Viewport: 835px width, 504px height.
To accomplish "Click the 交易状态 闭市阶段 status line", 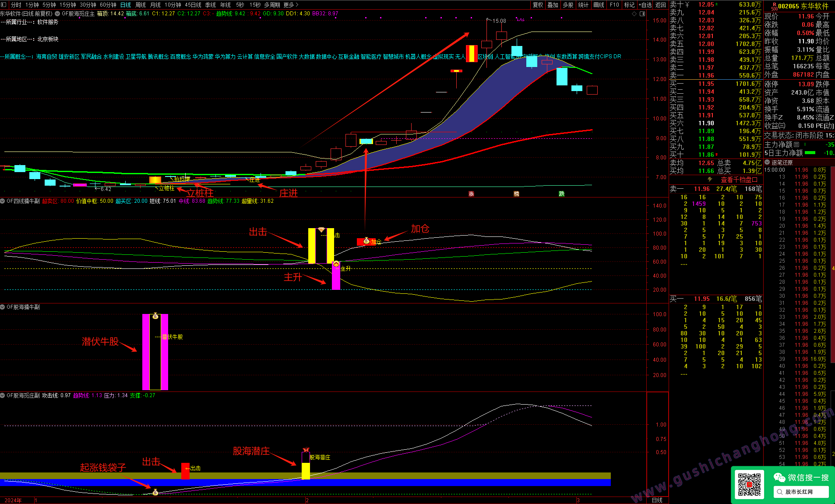I will point(799,136).
